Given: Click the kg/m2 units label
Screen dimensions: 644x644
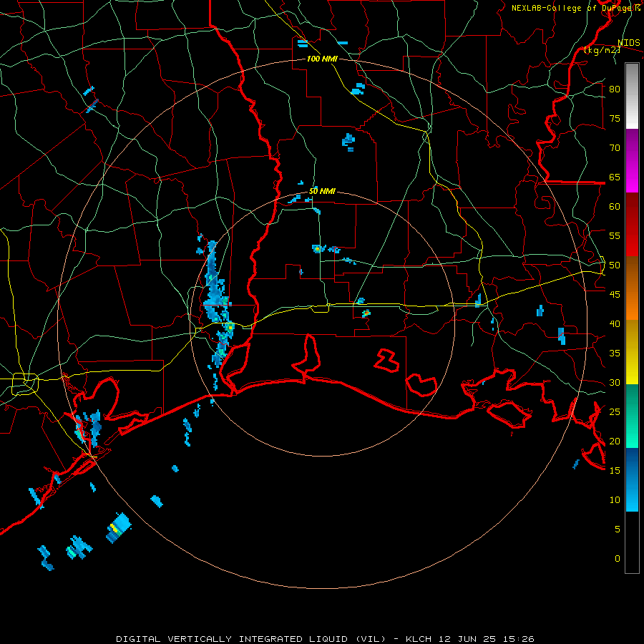Looking at the screenshot, I should pos(602,50).
